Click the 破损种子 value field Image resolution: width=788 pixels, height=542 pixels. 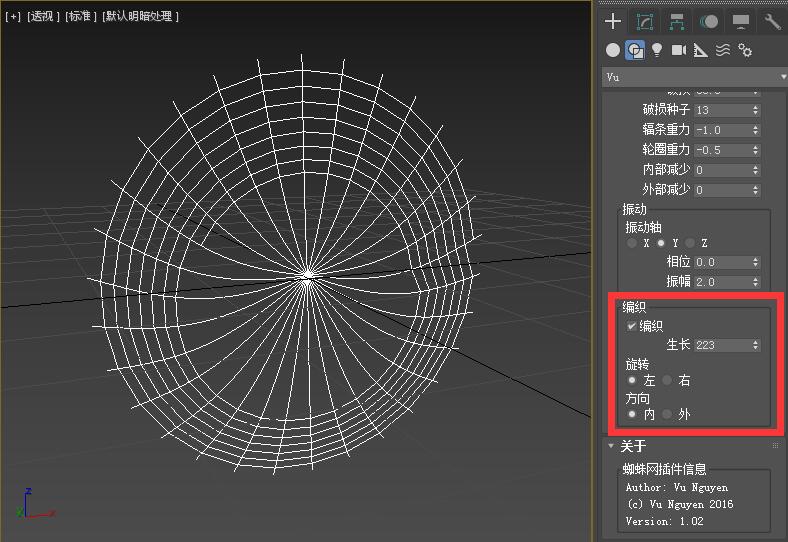(720, 110)
